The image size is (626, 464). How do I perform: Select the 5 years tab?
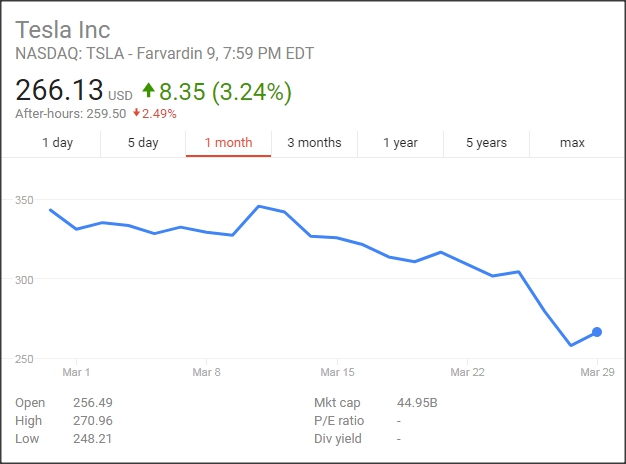[486, 143]
